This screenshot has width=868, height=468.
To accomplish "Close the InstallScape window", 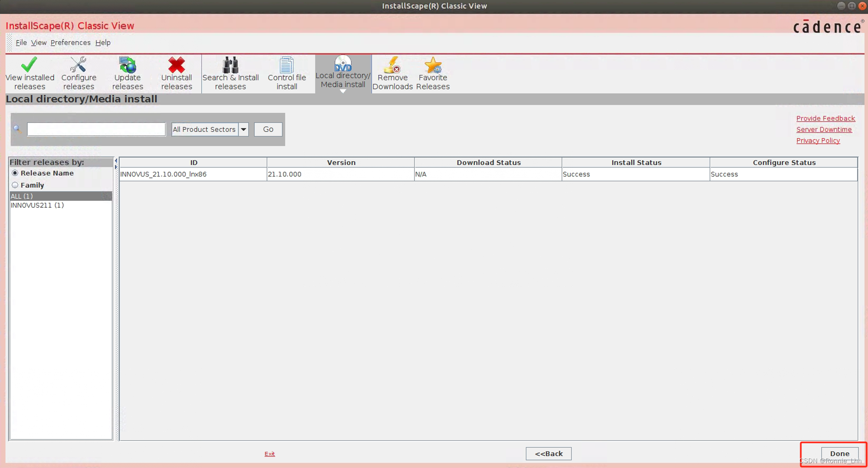I will pyautogui.click(x=862, y=6).
